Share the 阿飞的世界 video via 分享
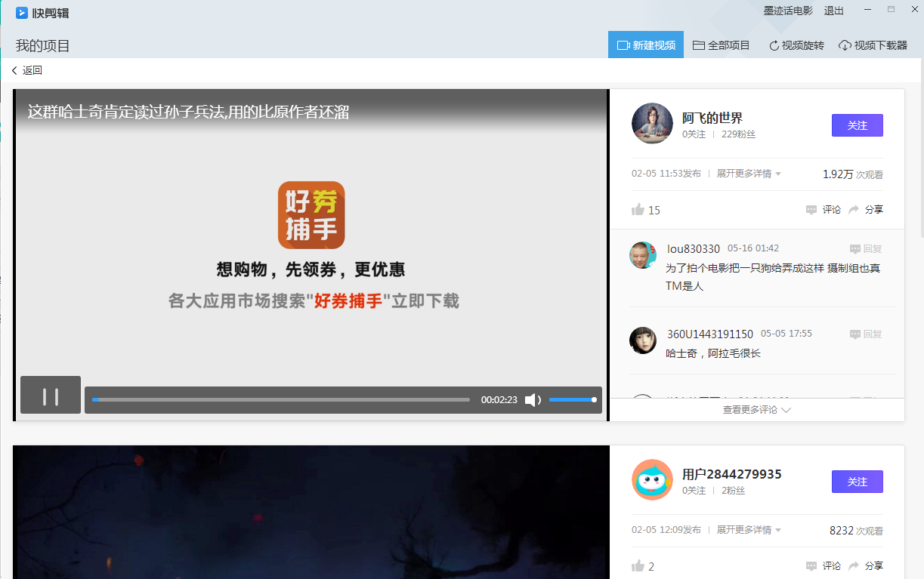924x579 pixels. pos(866,209)
